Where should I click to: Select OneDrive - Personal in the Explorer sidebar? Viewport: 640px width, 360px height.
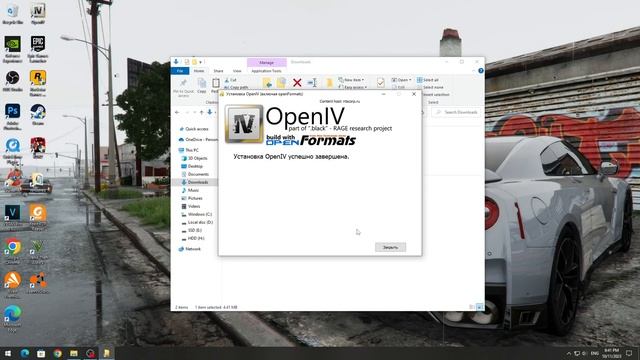tap(198, 140)
